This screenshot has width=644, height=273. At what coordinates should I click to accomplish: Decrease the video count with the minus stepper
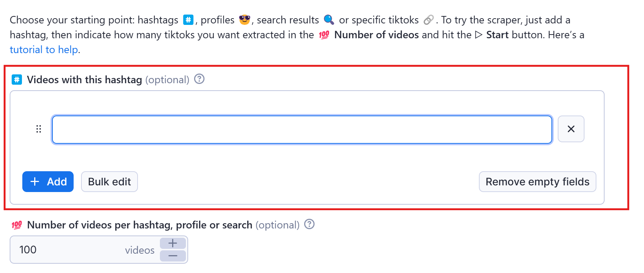click(173, 256)
